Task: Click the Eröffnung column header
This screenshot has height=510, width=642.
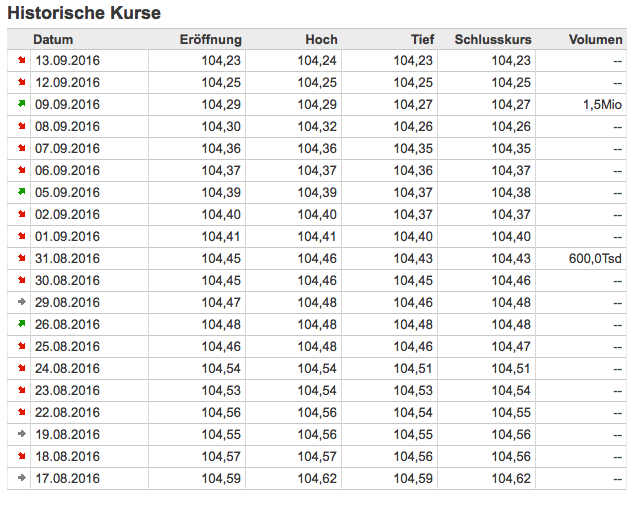Action: tap(210, 39)
